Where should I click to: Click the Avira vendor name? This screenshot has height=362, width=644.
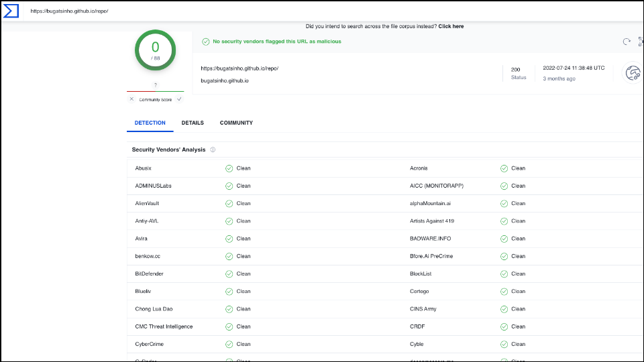(142, 239)
